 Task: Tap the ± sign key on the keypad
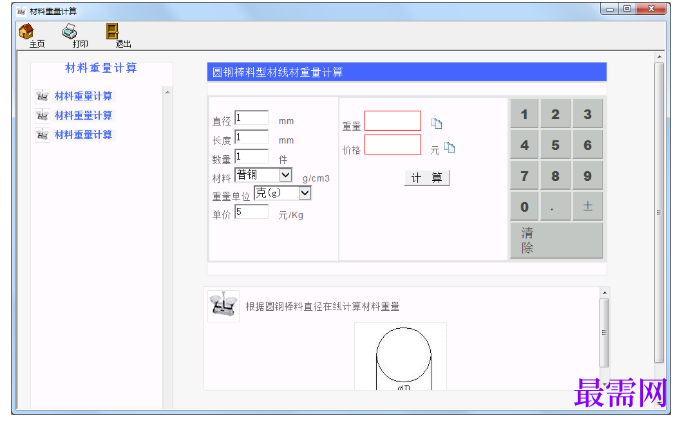point(588,206)
